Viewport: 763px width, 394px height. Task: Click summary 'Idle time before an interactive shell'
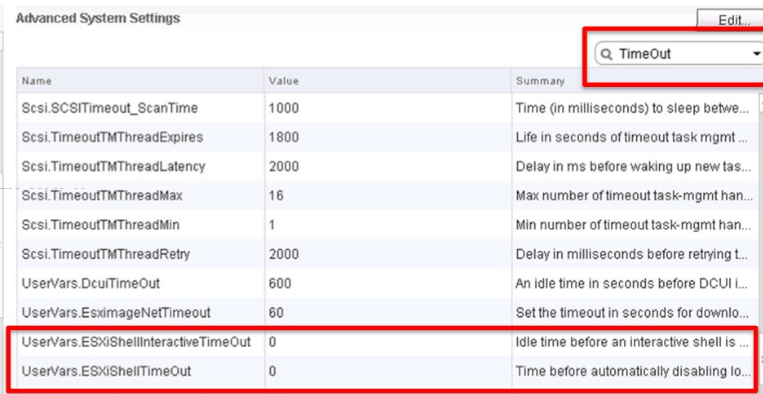tap(632, 342)
